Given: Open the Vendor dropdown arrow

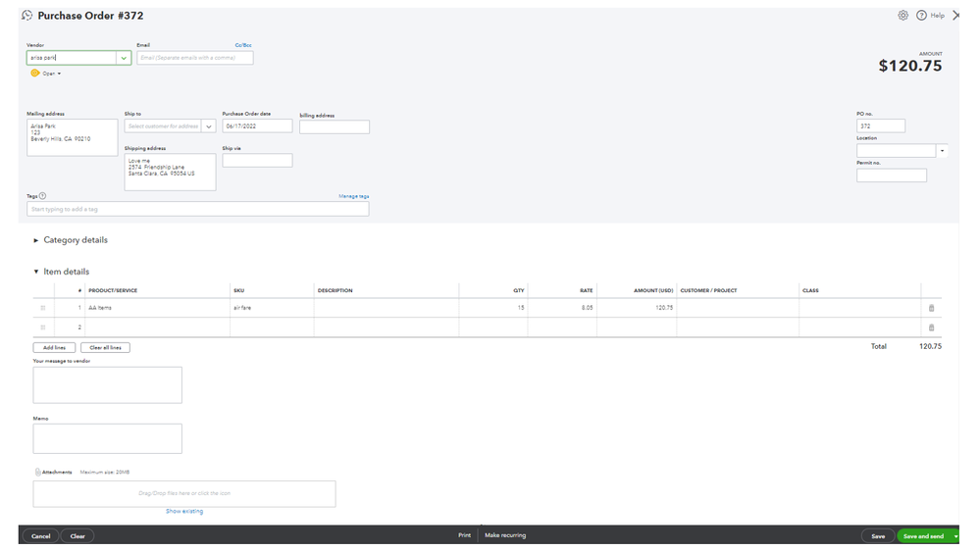Looking at the screenshot, I should point(124,58).
